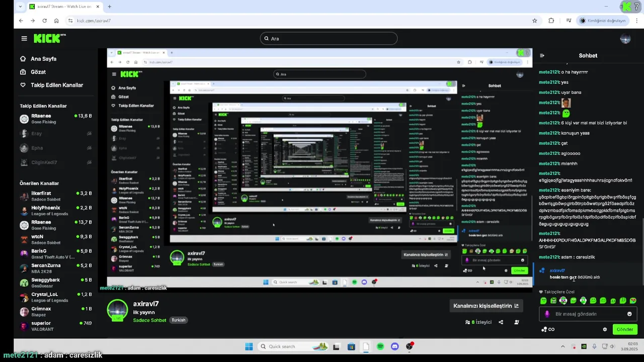The width and height of the screenshot is (644, 362).
Task: Open the user avatar menu in the Kick header
Action: point(625,39)
